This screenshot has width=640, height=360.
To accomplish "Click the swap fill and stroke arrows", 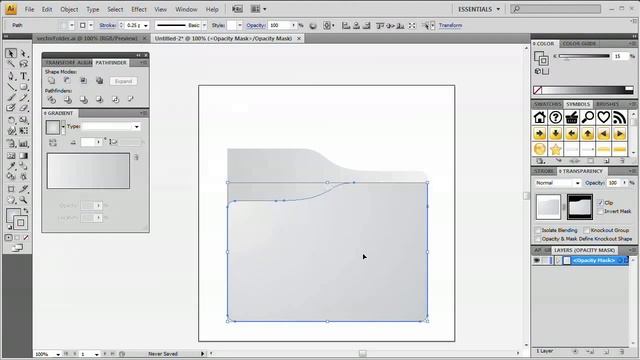I will (x=26, y=211).
